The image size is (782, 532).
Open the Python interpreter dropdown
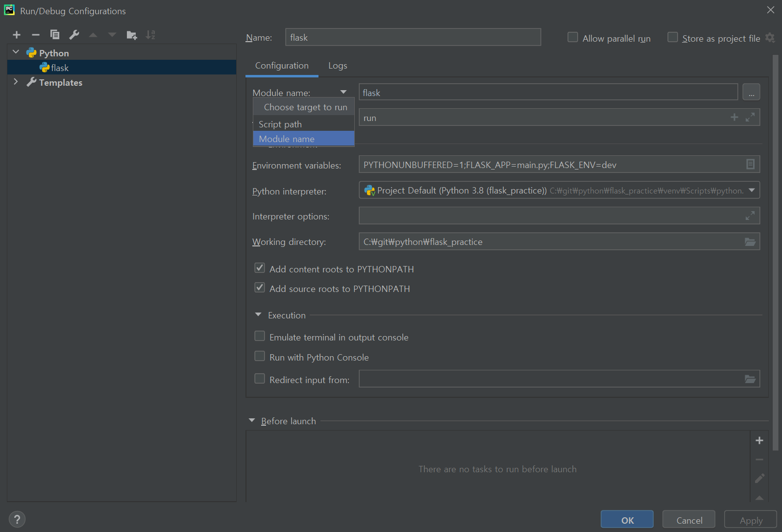tap(752, 190)
